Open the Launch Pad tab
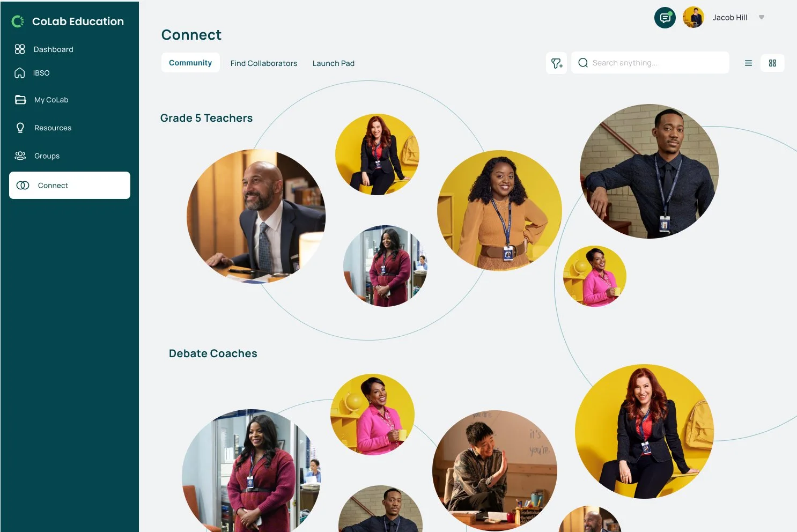The image size is (797, 532). coord(334,63)
